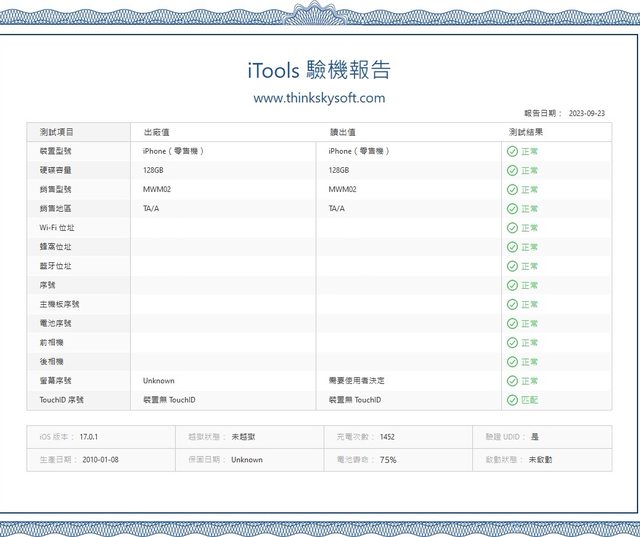Click the check icon in 硬碟容量 row
Screen dimensions: 640x537
click(x=512, y=170)
